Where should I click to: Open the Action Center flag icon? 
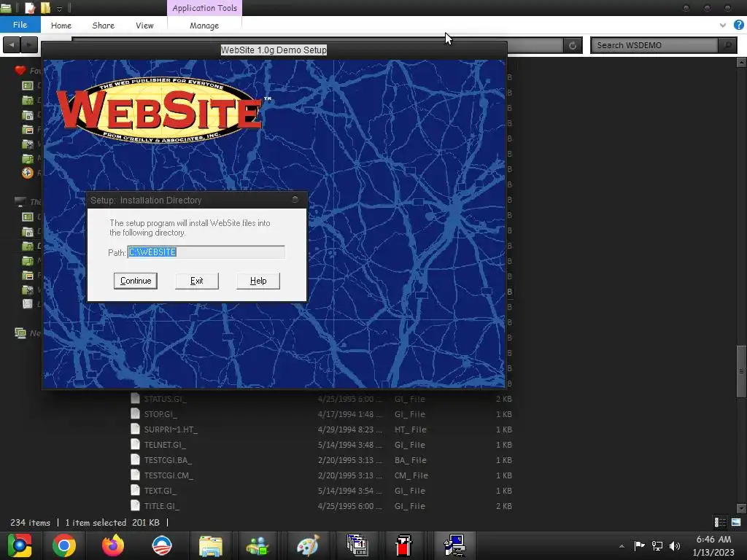639,545
